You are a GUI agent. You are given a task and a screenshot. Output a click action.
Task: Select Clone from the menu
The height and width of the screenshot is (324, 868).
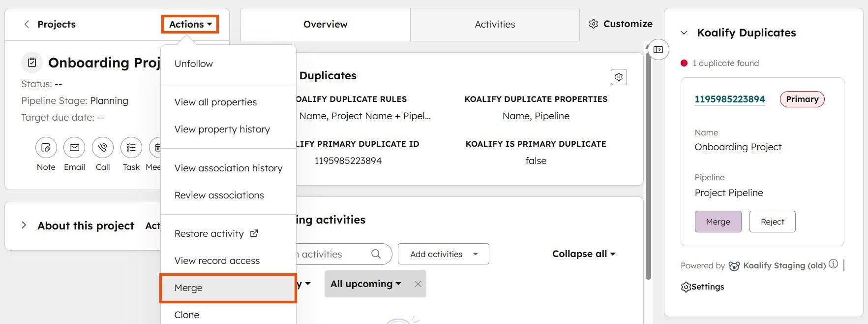click(x=187, y=315)
